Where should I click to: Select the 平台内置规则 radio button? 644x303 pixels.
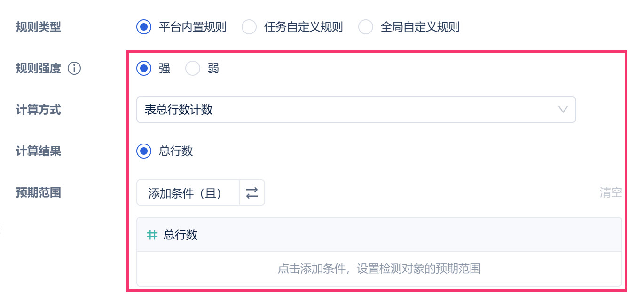click(144, 27)
